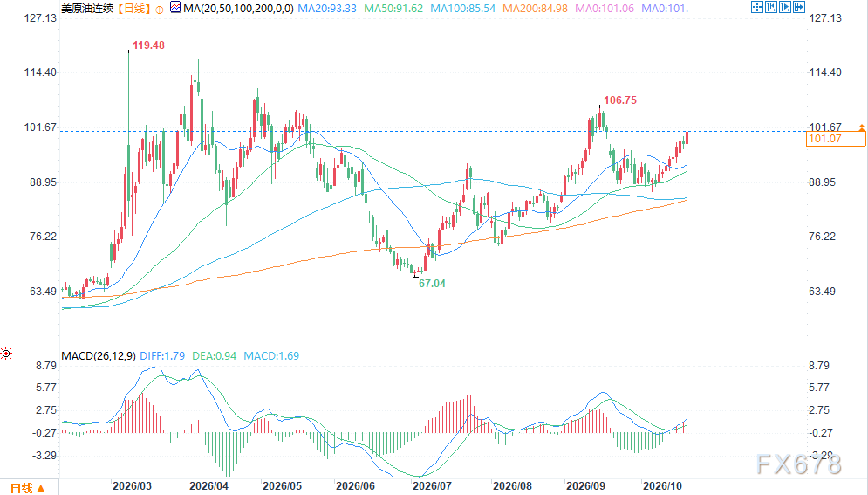Click the 2026/10 date axis label
868x495 pixels.
(662, 486)
